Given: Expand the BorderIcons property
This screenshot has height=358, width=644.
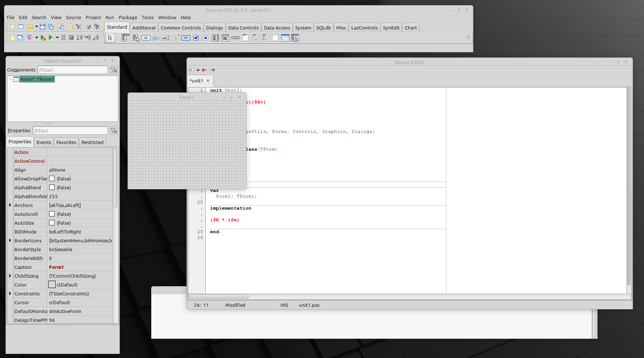Looking at the screenshot, I should click(x=10, y=241).
